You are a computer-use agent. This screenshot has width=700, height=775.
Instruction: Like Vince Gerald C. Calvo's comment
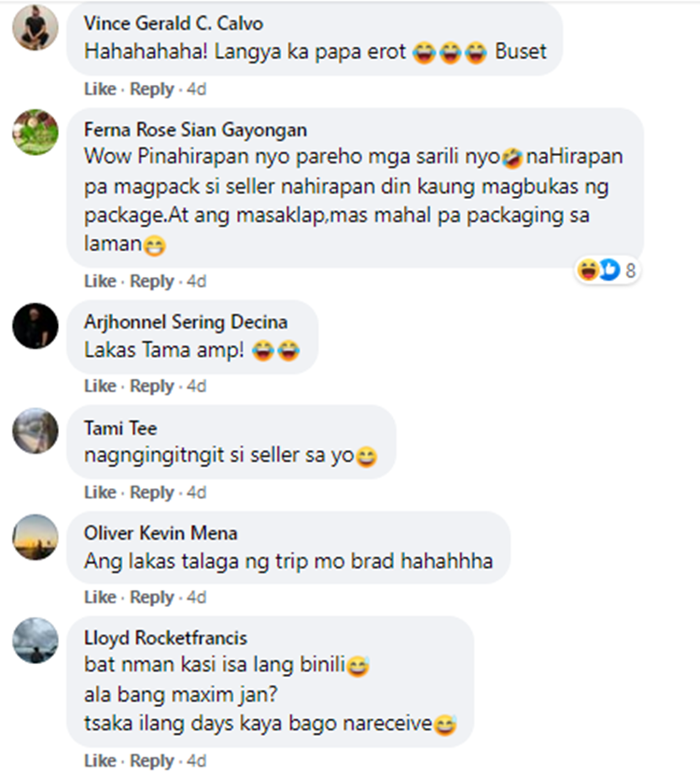[x=100, y=89]
